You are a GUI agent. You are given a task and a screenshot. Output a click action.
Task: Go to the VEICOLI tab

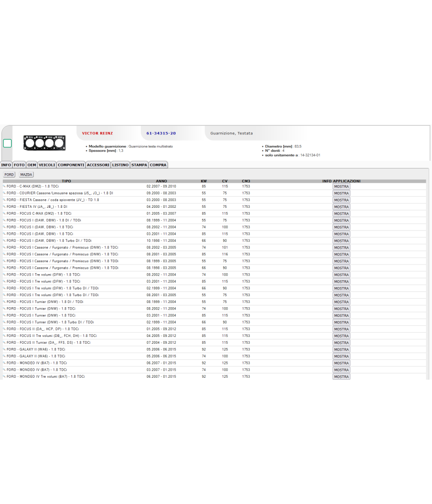point(47,165)
